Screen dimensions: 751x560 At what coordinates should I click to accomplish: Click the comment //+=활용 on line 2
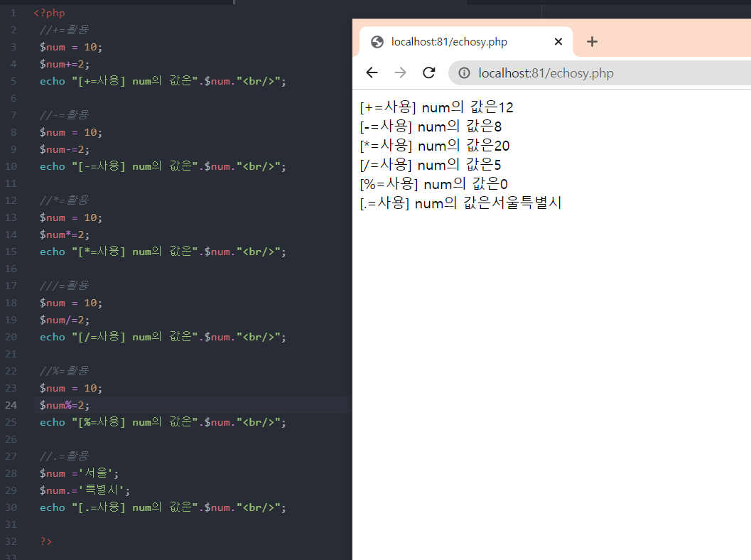64,30
